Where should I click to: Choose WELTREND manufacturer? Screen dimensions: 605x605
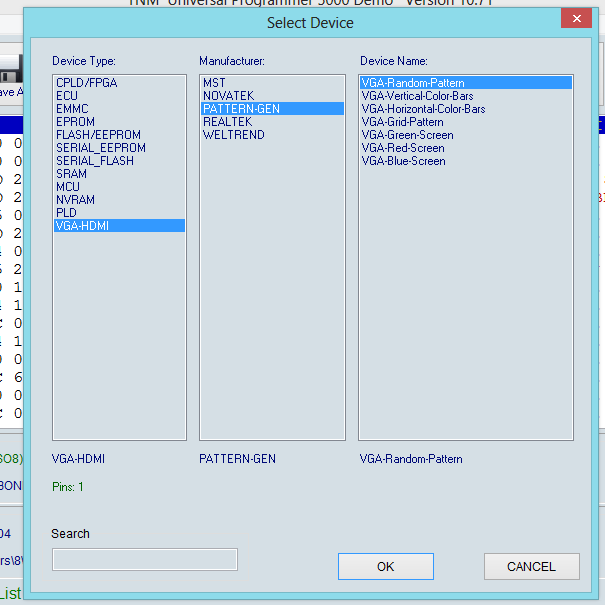tap(272, 135)
